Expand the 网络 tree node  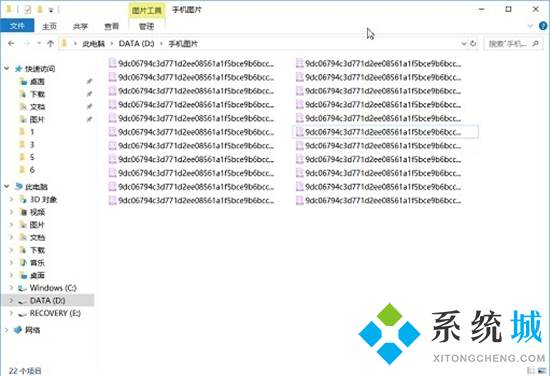[7, 330]
